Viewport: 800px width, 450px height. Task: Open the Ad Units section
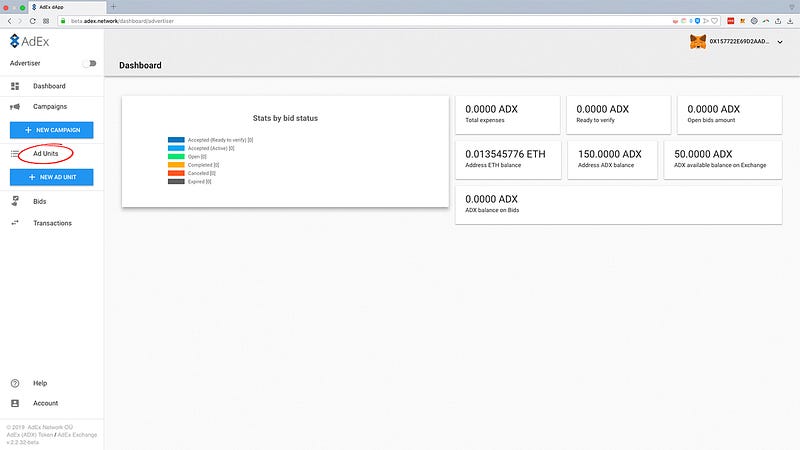45,154
